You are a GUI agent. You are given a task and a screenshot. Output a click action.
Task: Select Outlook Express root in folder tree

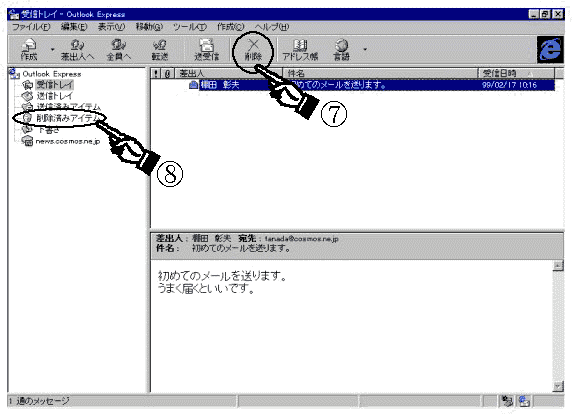[x=51, y=74]
